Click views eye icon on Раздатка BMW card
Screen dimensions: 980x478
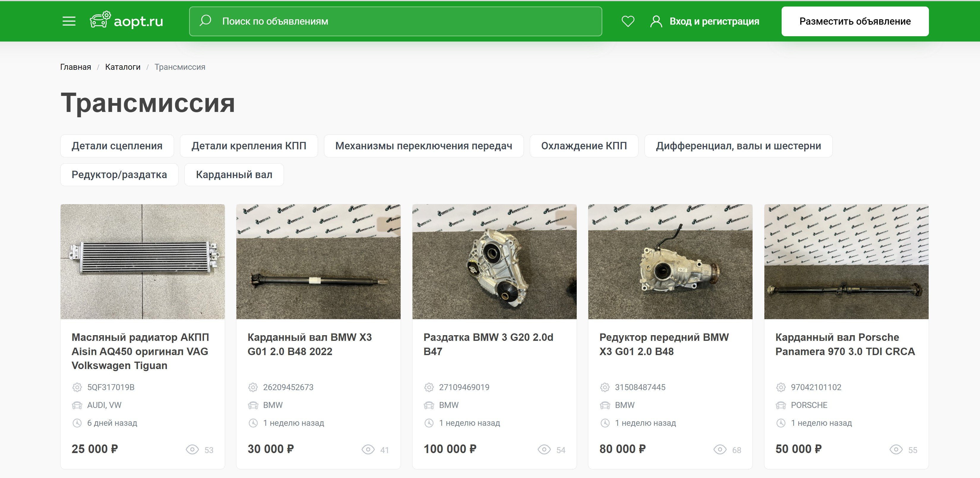pyautogui.click(x=544, y=449)
